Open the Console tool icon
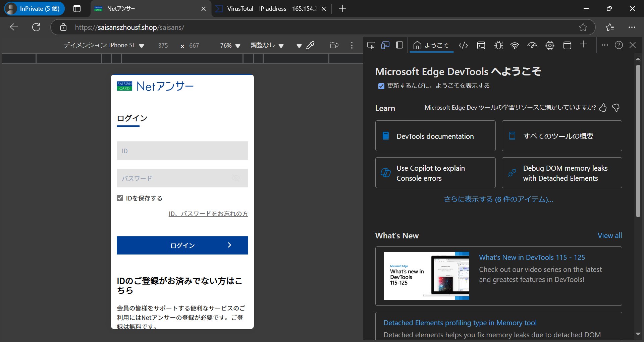 (481, 45)
